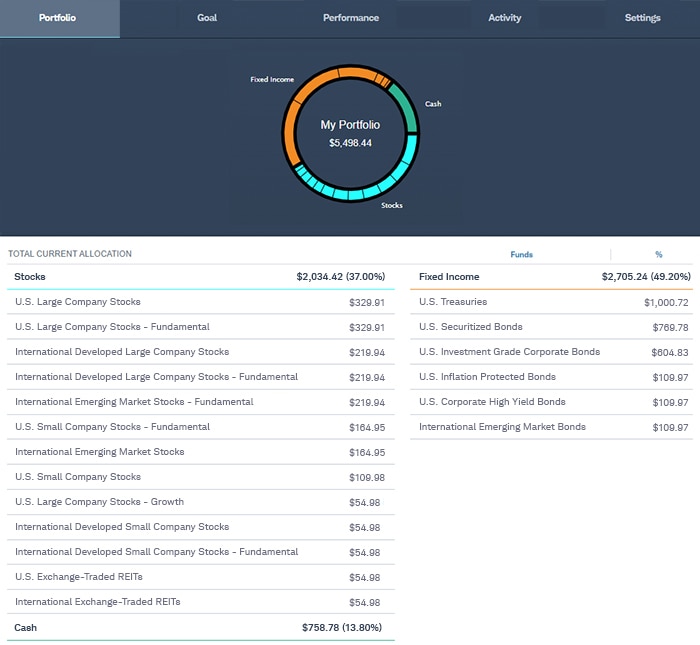This screenshot has height=645, width=700.
Task: Click the Stocks chart label
Action: click(392, 205)
